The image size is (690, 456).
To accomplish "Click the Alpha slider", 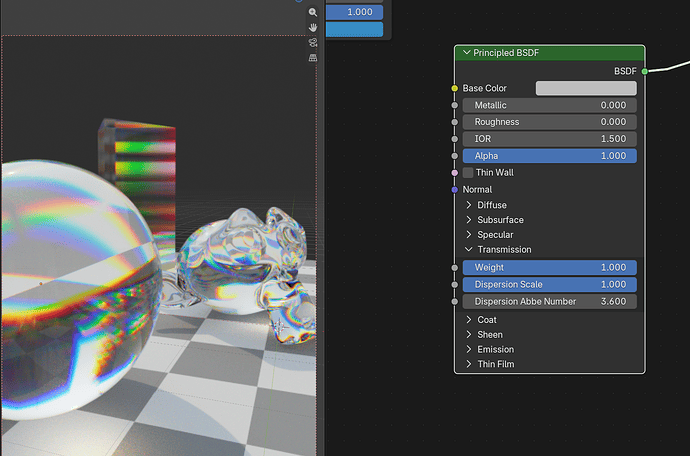I will click(x=550, y=156).
